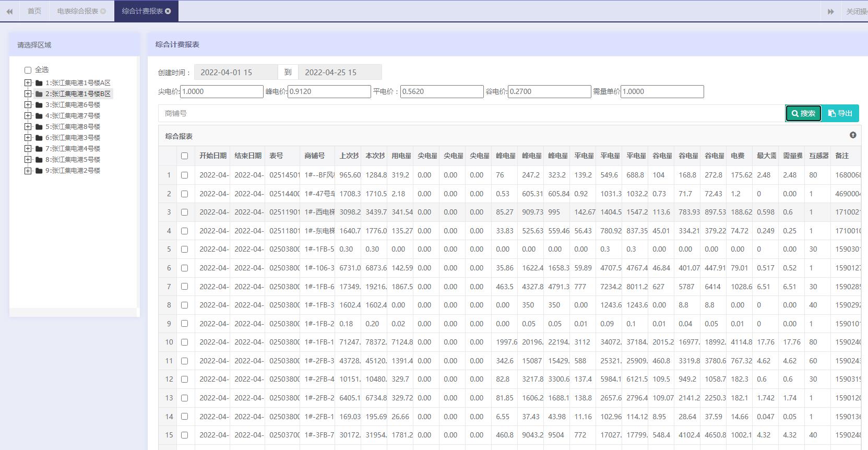Screen dimensions: 868x450
Task: Expand the 7:张江集电港4号楼 tree node
Action: point(28,149)
